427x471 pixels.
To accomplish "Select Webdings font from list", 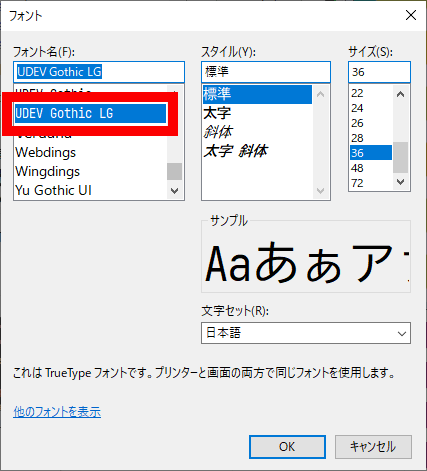I will (x=46, y=152).
